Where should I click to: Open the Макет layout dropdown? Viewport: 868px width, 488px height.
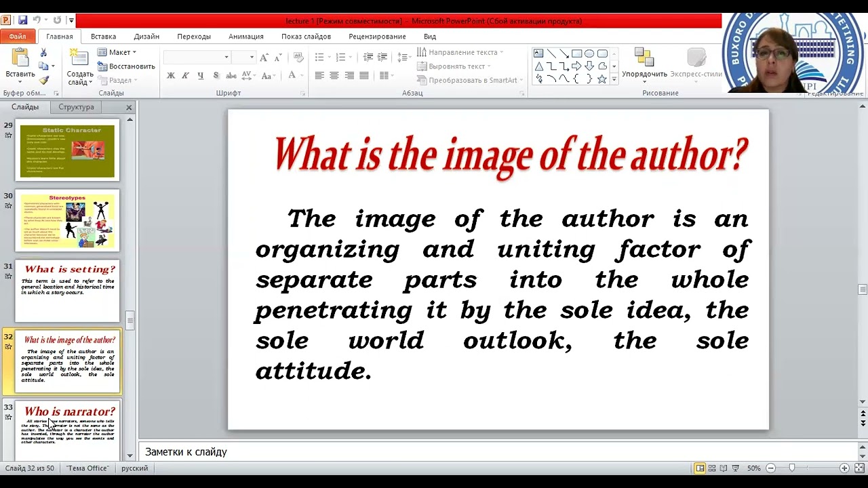coord(116,52)
